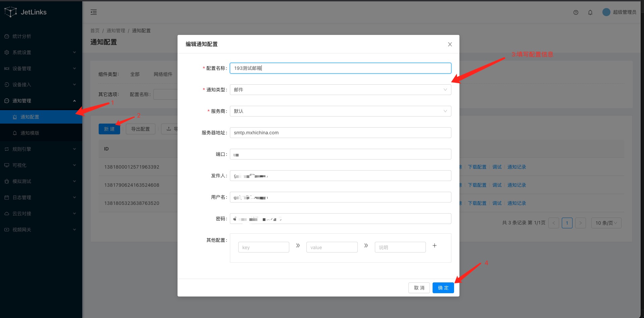Open 统计分析 from the sidebar
Image resolution: width=644 pixels, height=318 pixels.
(21, 36)
